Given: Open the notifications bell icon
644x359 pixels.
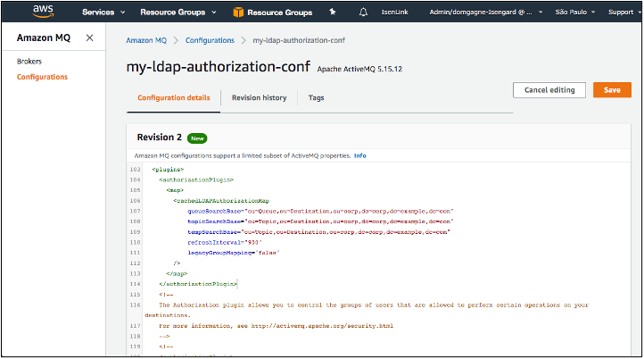Looking at the screenshot, I should coord(363,13).
